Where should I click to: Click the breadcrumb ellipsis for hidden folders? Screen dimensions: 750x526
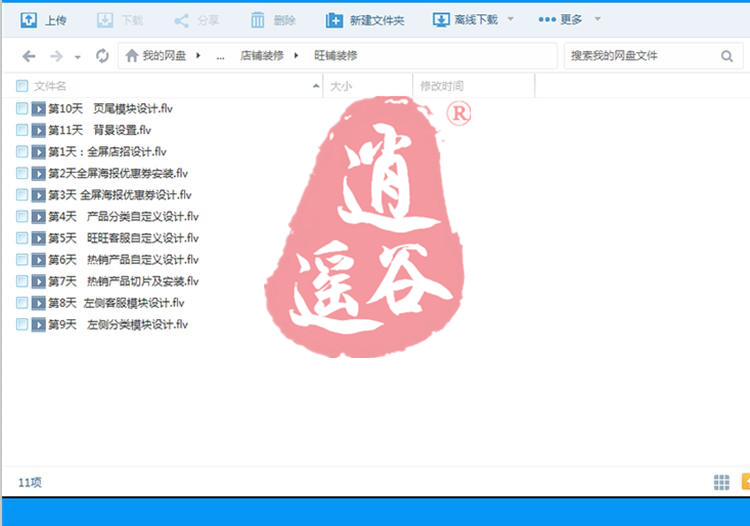click(220, 57)
